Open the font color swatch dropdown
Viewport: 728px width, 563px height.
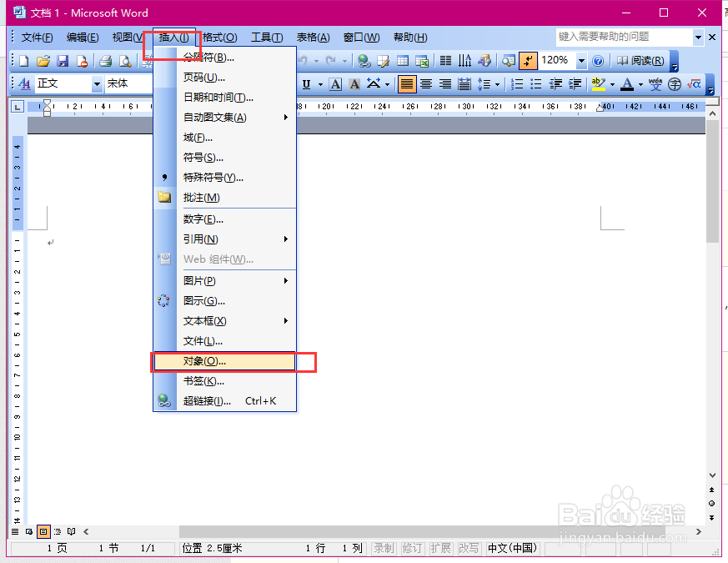(x=640, y=84)
